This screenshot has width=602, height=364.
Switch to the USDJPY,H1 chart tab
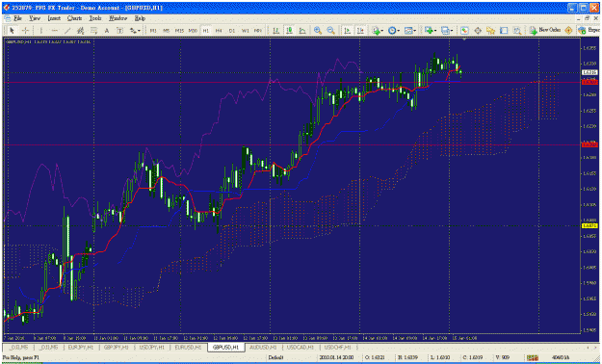(x=151, y=347)
